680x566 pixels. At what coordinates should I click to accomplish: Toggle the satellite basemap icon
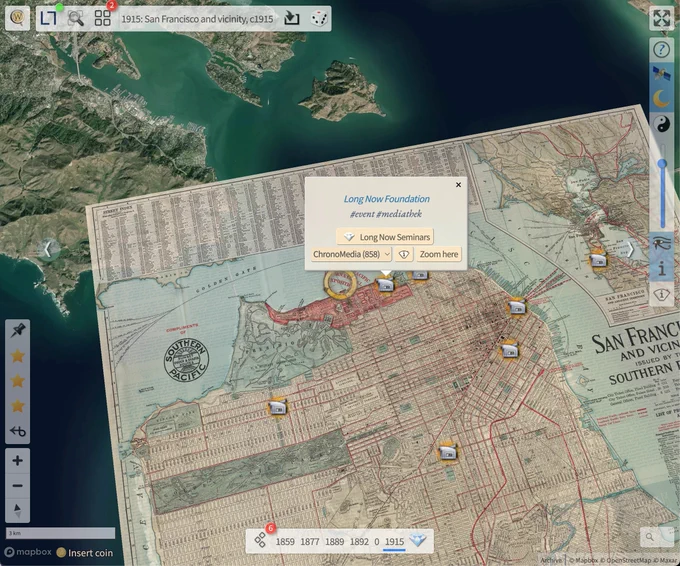coord(661,74)
